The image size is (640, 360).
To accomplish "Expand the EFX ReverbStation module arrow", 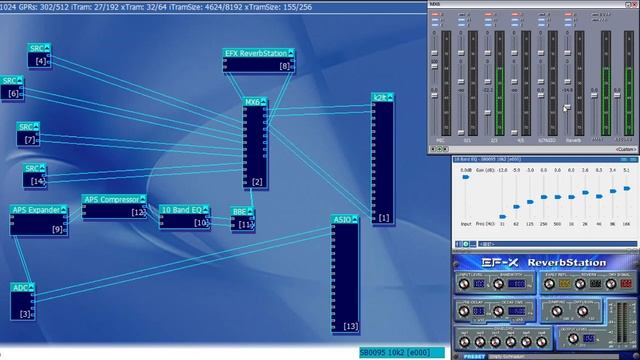I will [291, 53].
